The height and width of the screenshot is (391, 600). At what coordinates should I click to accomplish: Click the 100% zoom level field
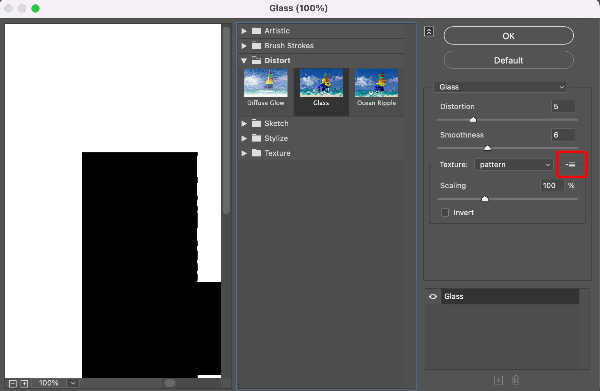(49, 383)
